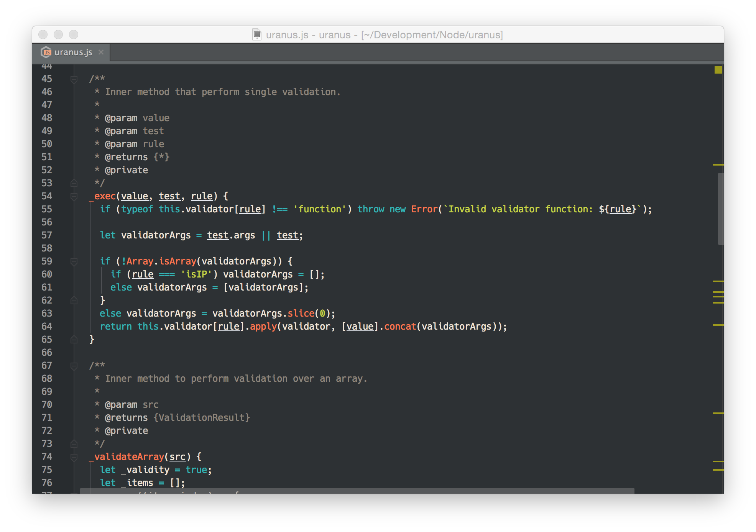The width and height of the screenshot is (756, 532).
Task: Collapse the if block fold at line 59
Action: (74, 262)
